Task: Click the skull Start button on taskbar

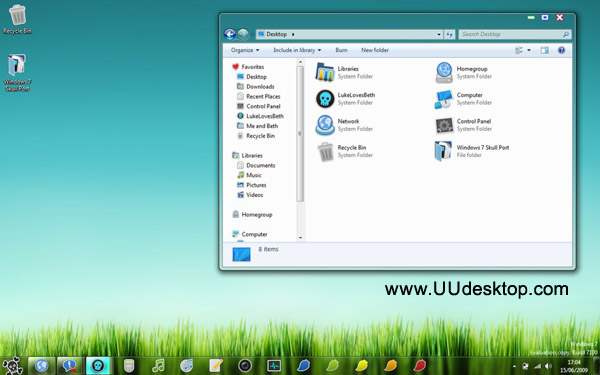Action: coord(12,365)
